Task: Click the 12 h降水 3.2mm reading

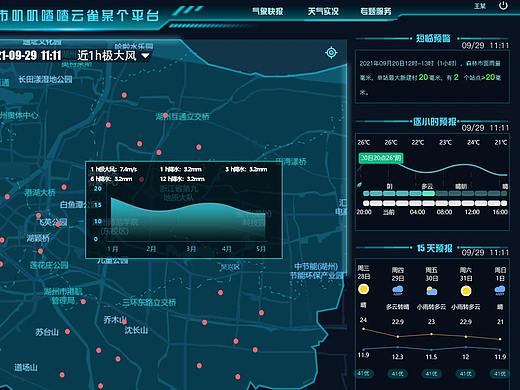Action: pyautogui.click(x=182, y=179)
